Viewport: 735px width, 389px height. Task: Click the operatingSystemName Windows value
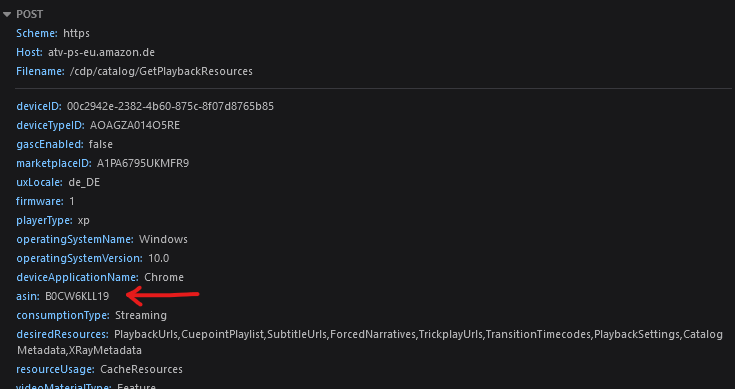163,239
